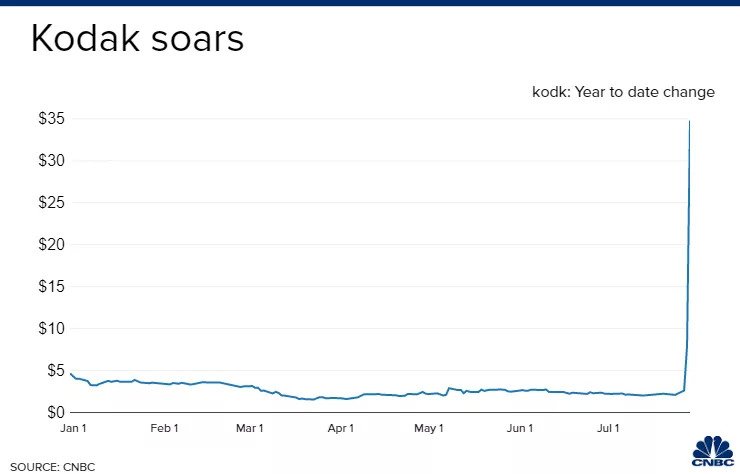Click the "kodk: Year to date change" legend
Screen dimensions: 740x474
623,92
